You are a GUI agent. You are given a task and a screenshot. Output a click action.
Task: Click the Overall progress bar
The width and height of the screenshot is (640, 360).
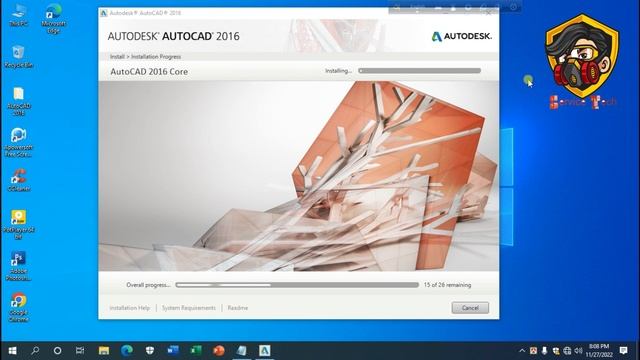(297, 285)
